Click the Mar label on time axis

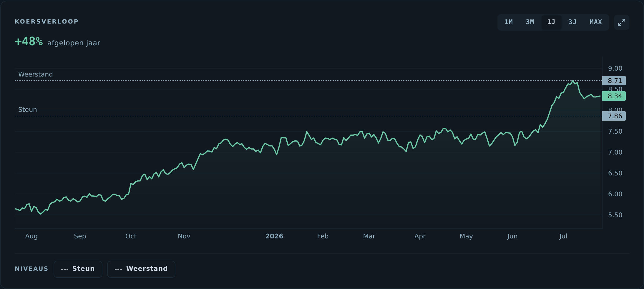coord(369,236)
